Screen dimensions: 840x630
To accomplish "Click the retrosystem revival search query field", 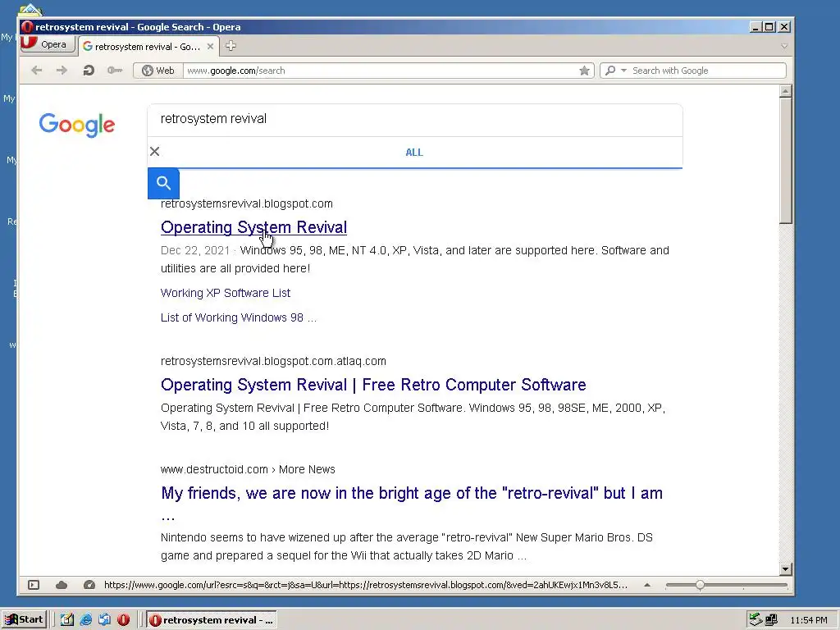I will (415, 119).
